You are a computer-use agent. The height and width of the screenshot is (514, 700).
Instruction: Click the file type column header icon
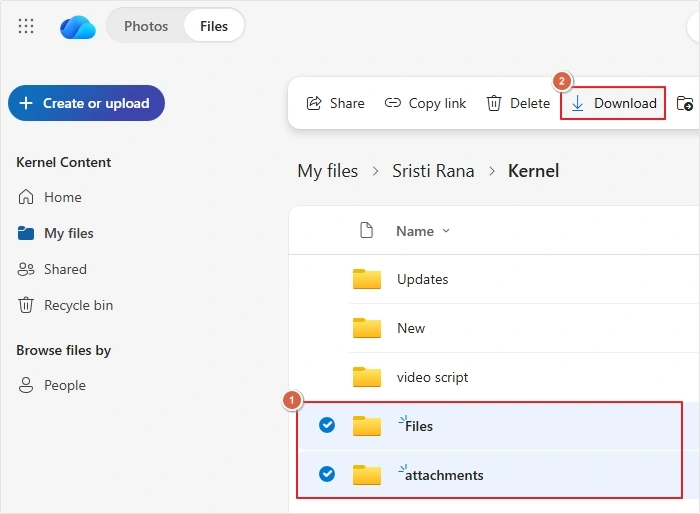click(x=367, y=230)
